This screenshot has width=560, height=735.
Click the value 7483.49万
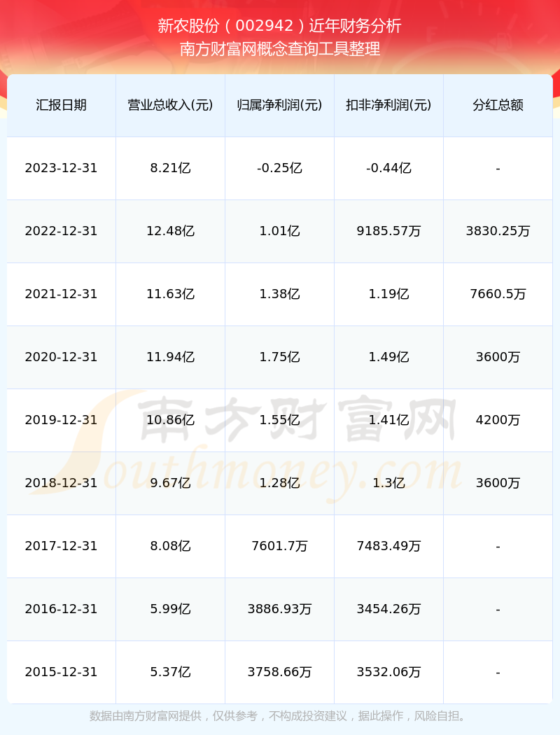point(389,546)
